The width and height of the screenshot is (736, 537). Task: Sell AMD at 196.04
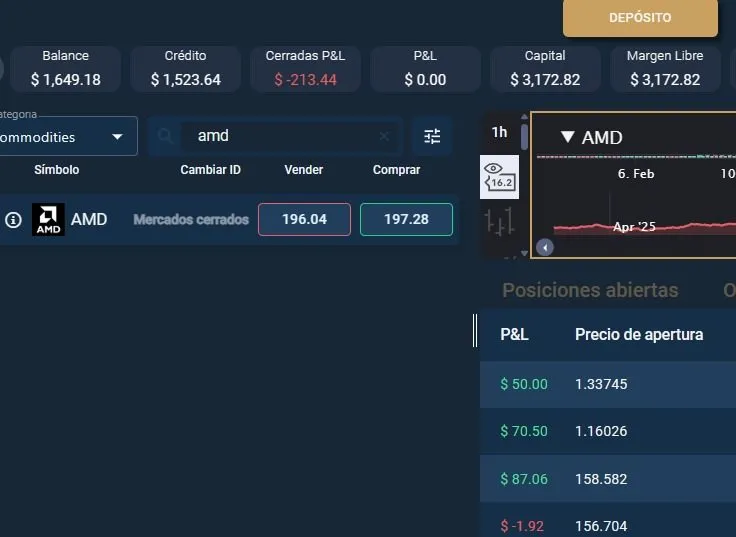[304, 219]
